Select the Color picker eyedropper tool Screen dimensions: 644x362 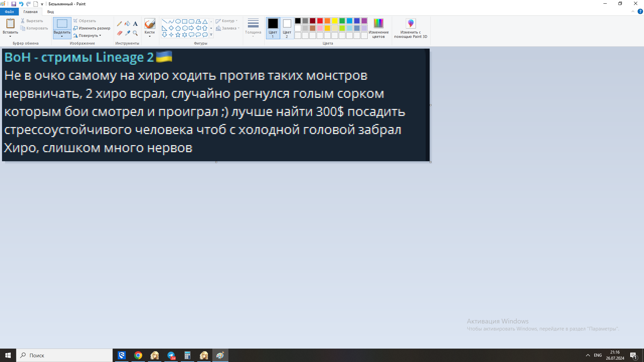(127, 33)
